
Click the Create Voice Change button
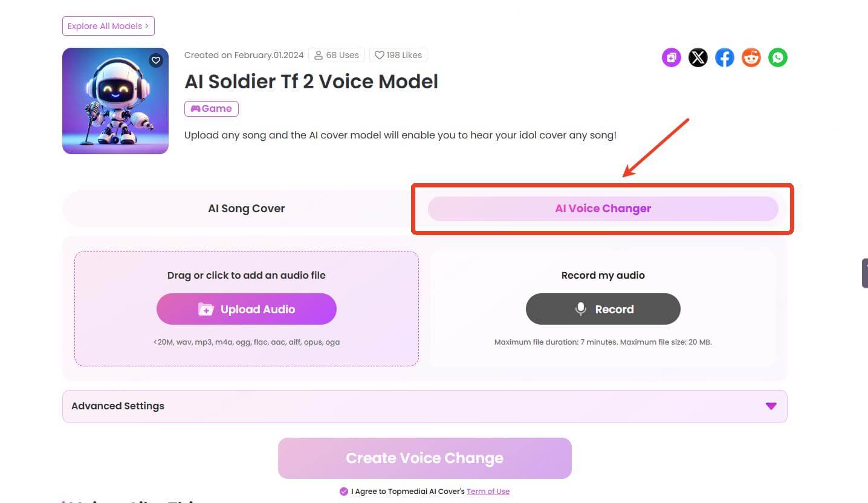coord(424,458)
